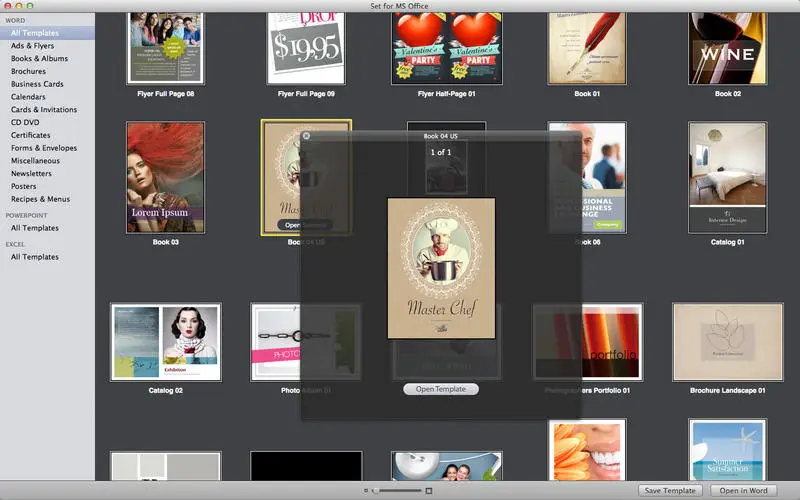Select the Brochure Landscape 01 thumbnail

pyautogui.click(x=728, y=342)
